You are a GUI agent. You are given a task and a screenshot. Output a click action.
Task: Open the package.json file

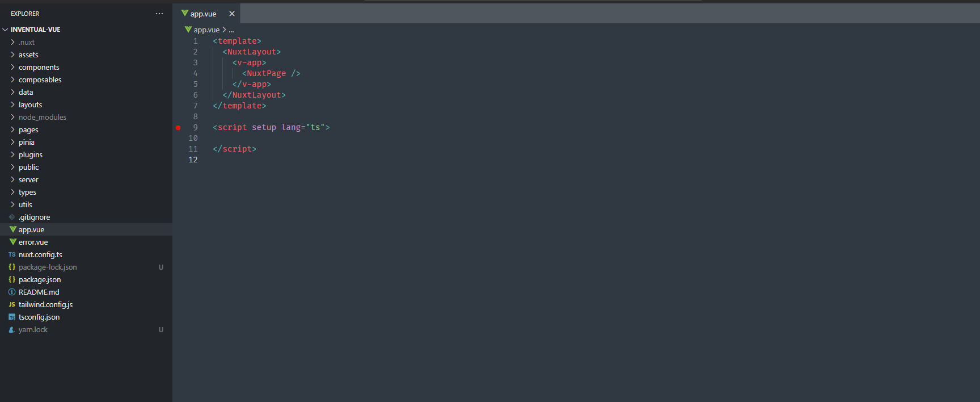(x=40, y=279)
